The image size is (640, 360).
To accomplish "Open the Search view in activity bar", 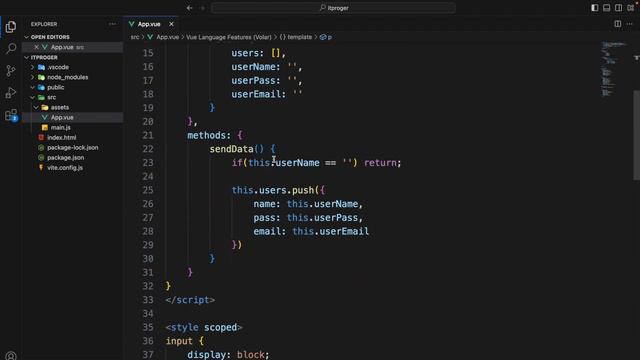I will point(11,49).
